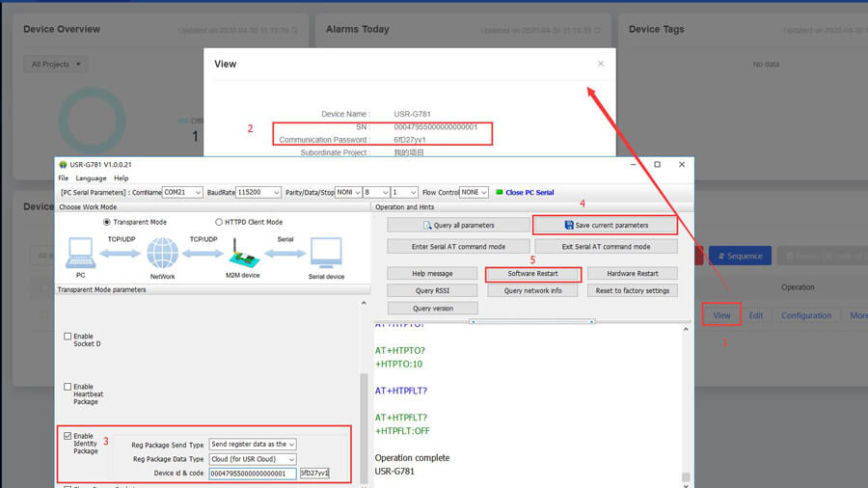
Task: Open the File menu
Action: click(x=63, y=178)
